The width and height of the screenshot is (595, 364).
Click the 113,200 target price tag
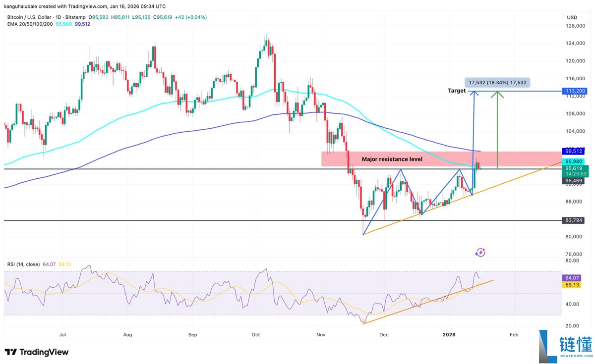575,91
